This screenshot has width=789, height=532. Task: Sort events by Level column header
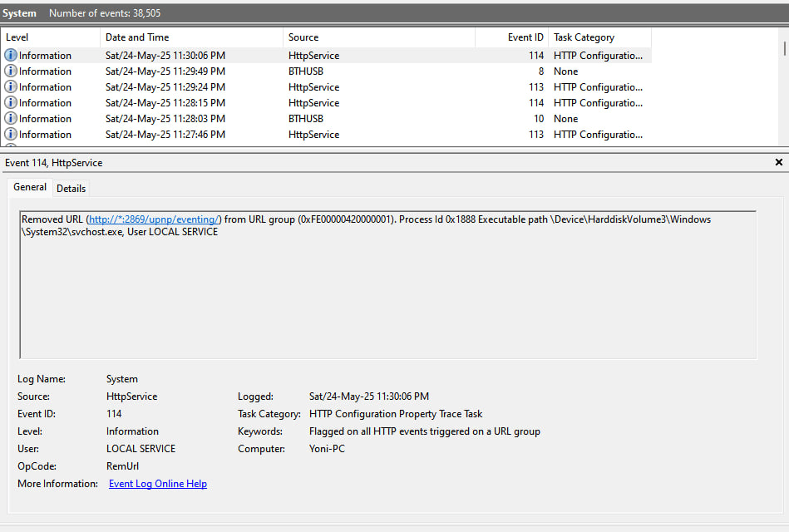tap(51, 37)
